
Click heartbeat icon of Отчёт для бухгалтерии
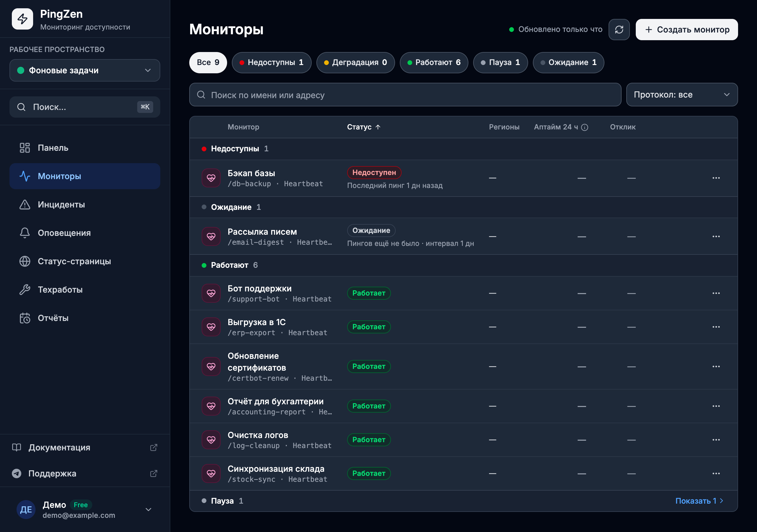click(x=211, y=406)
